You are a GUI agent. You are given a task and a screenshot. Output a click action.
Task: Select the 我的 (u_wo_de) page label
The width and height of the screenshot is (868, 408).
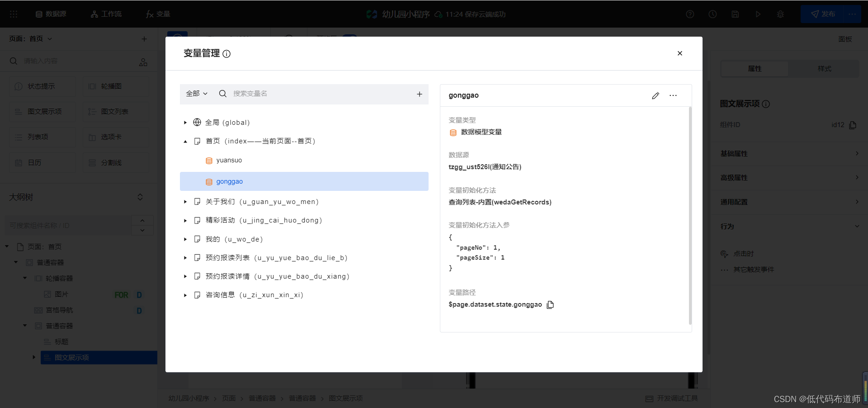tap(234, 239)
